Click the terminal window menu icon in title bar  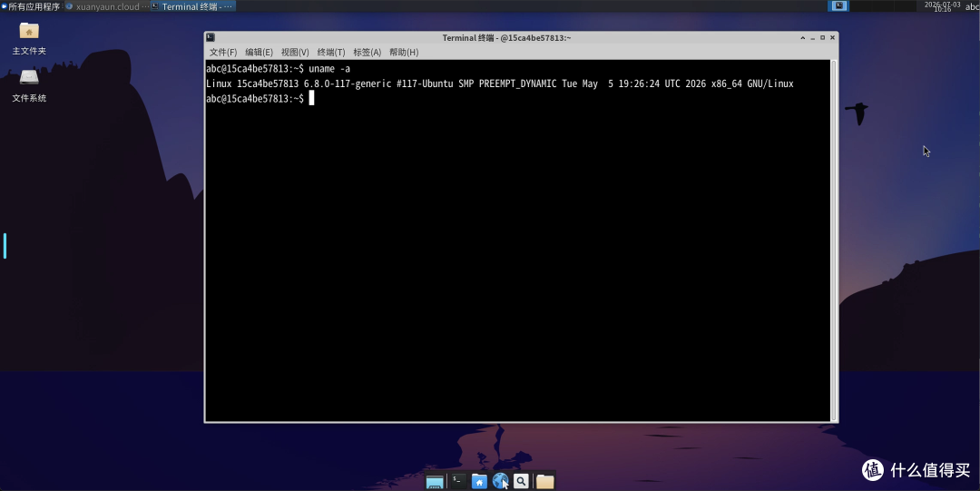211,37
